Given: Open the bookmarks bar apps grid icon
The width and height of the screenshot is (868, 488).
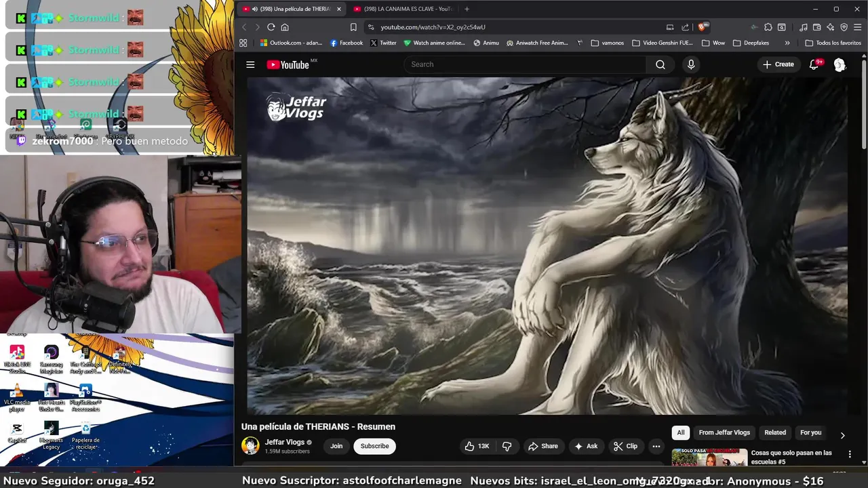Looking at the screenshot, I should pos(243,43).
